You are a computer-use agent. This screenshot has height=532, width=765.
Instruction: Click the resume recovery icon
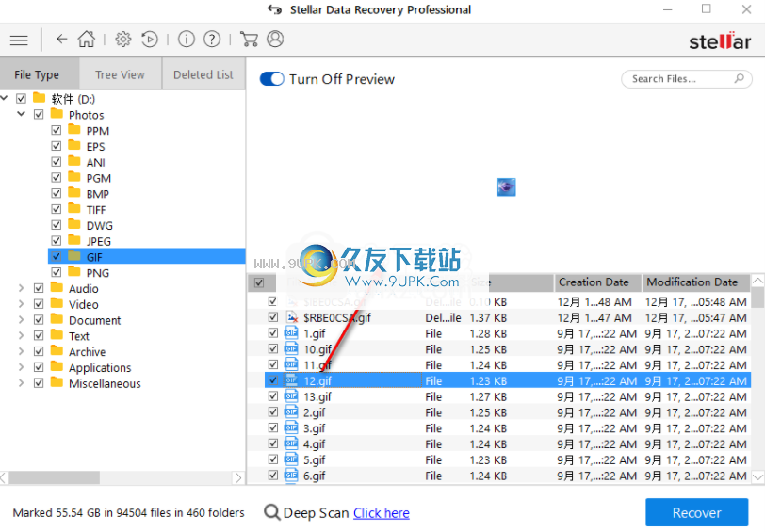[x=150, y=39]
